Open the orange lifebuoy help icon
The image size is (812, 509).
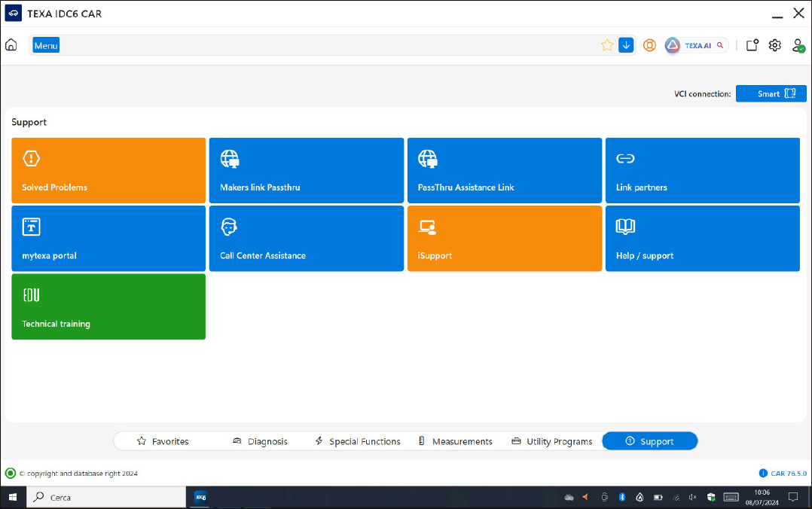tap(649, 45)
